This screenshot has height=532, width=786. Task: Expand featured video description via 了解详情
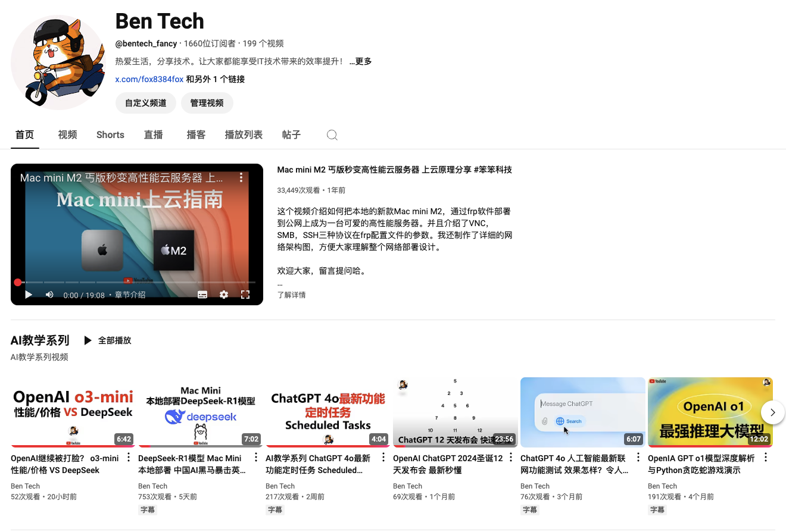(x=292, y=295)
